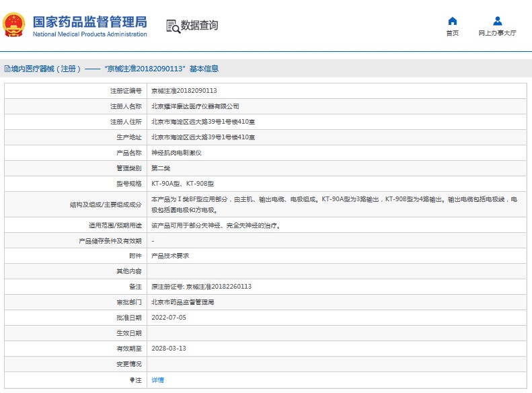Click the 首页 label
Screen dimensions: 532x393
point(452,33)
